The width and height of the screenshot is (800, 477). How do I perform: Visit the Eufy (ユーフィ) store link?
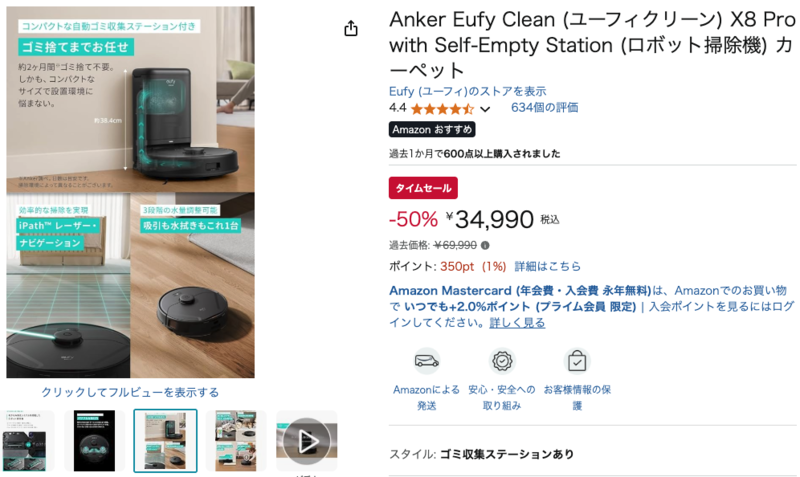pyautogui.click(x=467, y=91)
